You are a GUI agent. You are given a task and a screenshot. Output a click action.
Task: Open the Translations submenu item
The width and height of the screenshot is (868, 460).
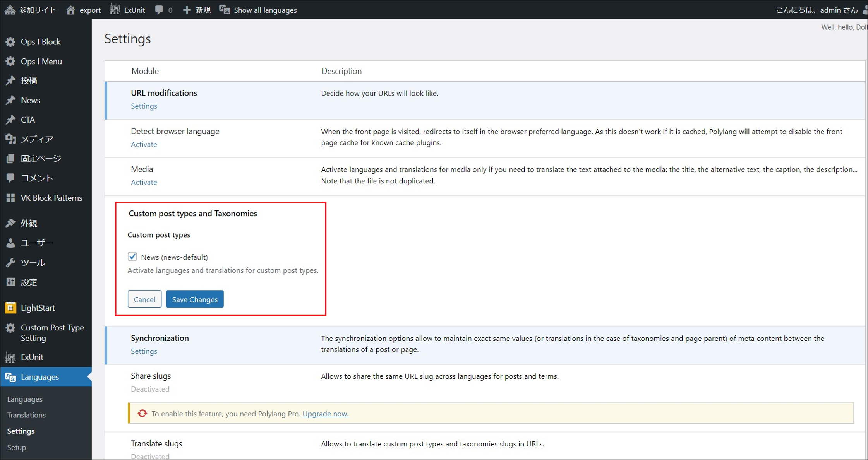pyautogui.click(x=26, y=415)
